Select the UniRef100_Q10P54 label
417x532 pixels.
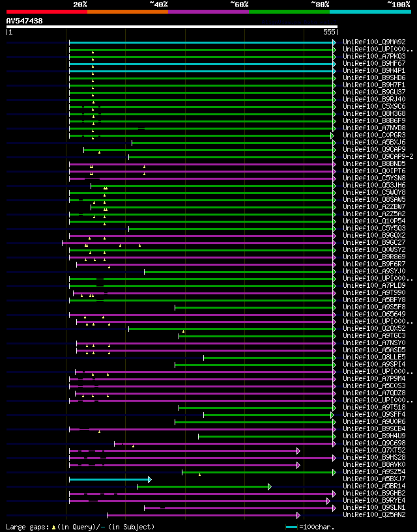point(374,221)
